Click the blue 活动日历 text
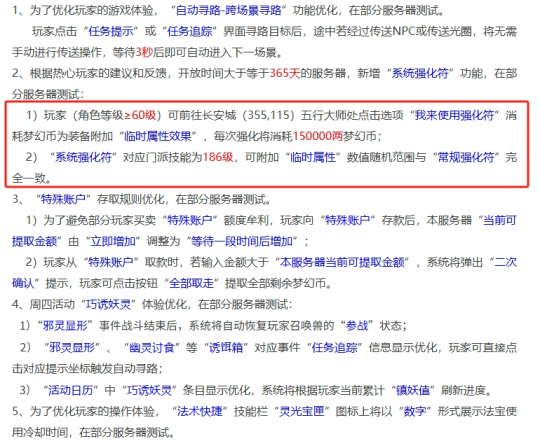This screenshot has height=448, width=540. (x=71, y=390)
